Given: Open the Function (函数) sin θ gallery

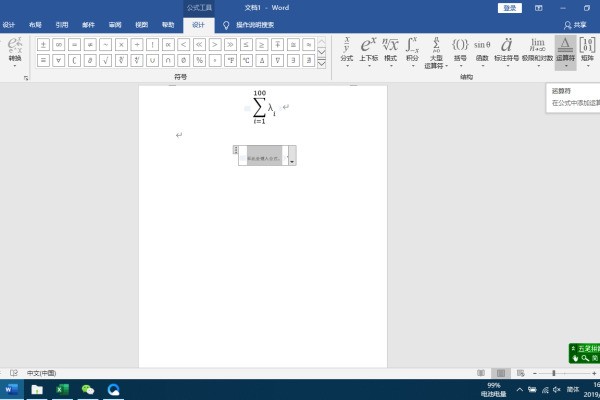Looking at the screenshot, I should click(482, 50).
